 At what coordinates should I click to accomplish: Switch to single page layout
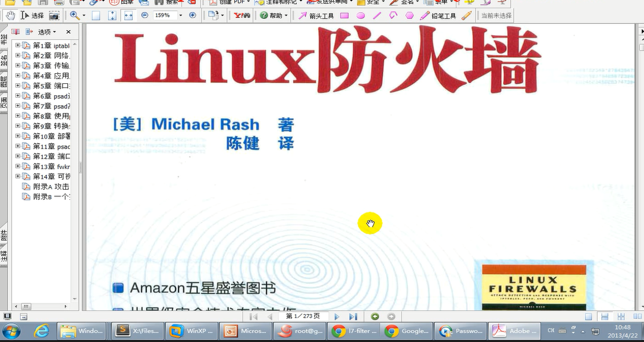coord(588,316)
